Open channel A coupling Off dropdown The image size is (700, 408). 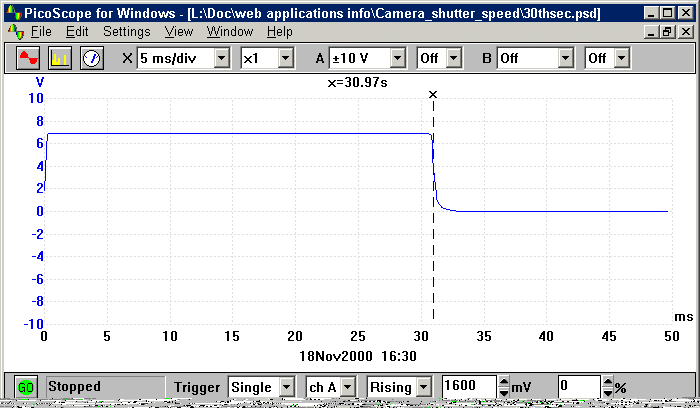(x=453, y=58)
